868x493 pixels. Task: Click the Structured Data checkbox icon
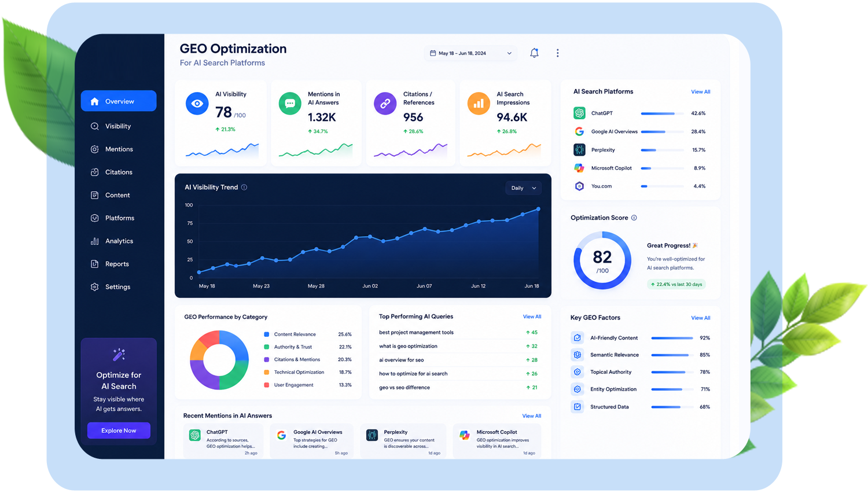click(578, 407)
